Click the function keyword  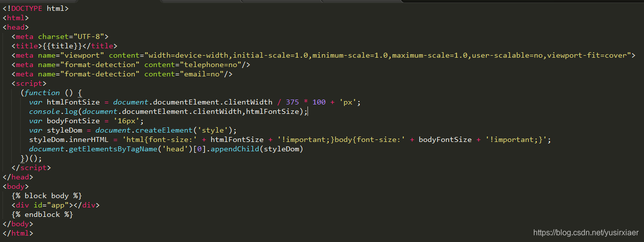[x=42, y=93]
